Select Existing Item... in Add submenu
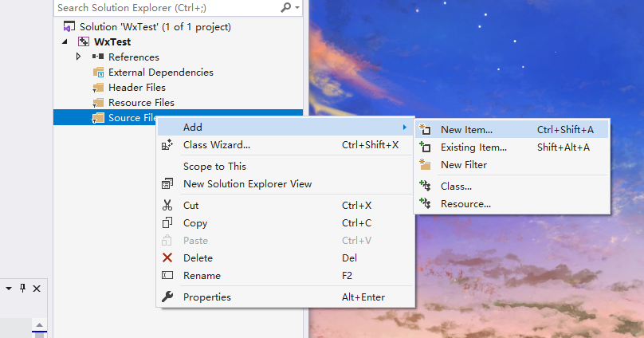 512,147
